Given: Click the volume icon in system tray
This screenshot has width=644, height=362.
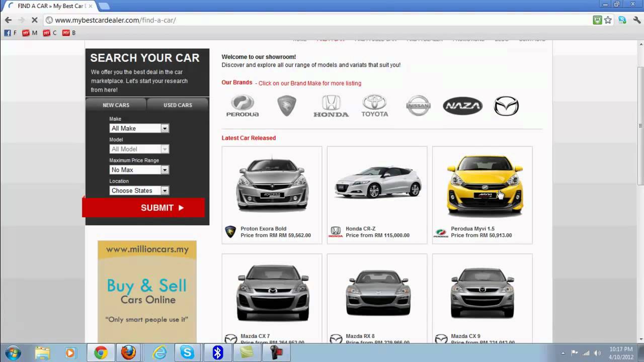Looking at the screenshot, I should (x=598, y=353).
